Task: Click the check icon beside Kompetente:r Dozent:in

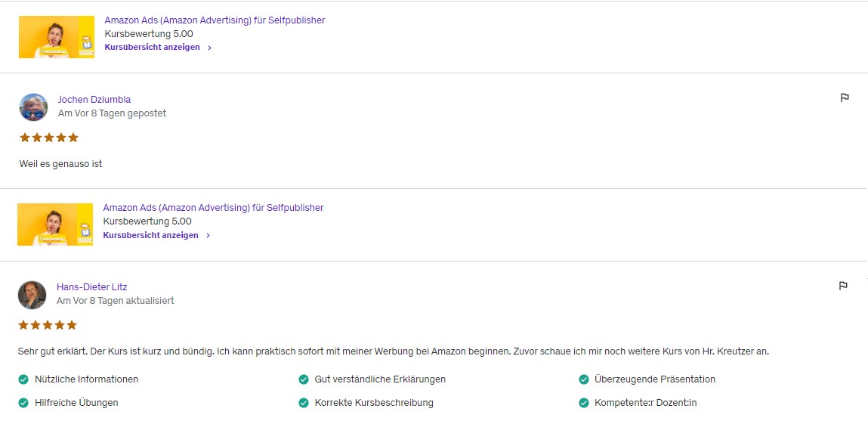Action: coord(583,403)
